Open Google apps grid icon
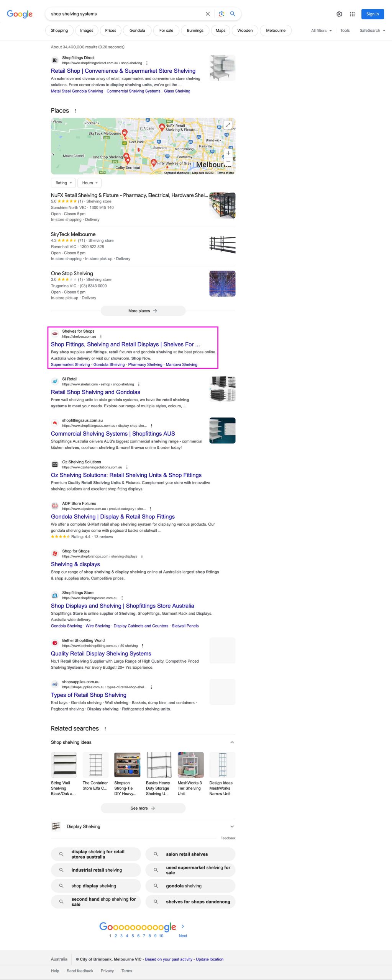This screenshot has height=980, width=392. [352, 14]
